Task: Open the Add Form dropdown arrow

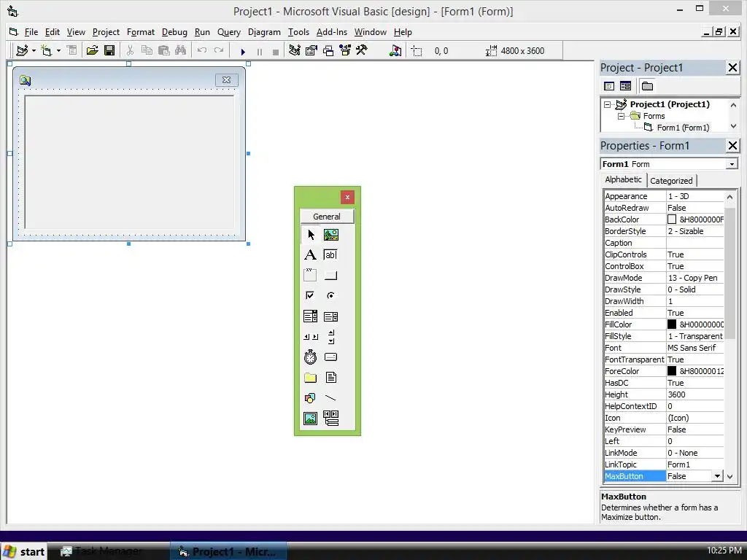Action: tap(58, 50)
